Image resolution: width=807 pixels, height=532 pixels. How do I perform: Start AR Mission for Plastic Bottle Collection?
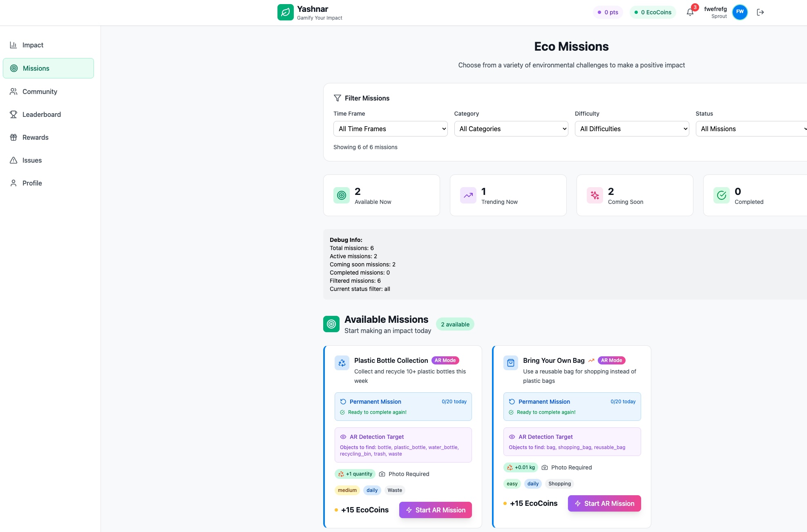click(x=435, y=510)
